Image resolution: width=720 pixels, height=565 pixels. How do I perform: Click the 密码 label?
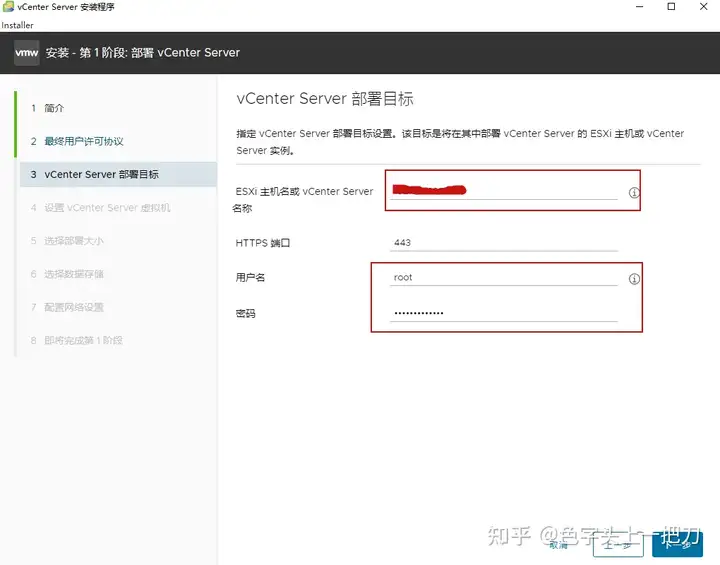click(246, 313)
